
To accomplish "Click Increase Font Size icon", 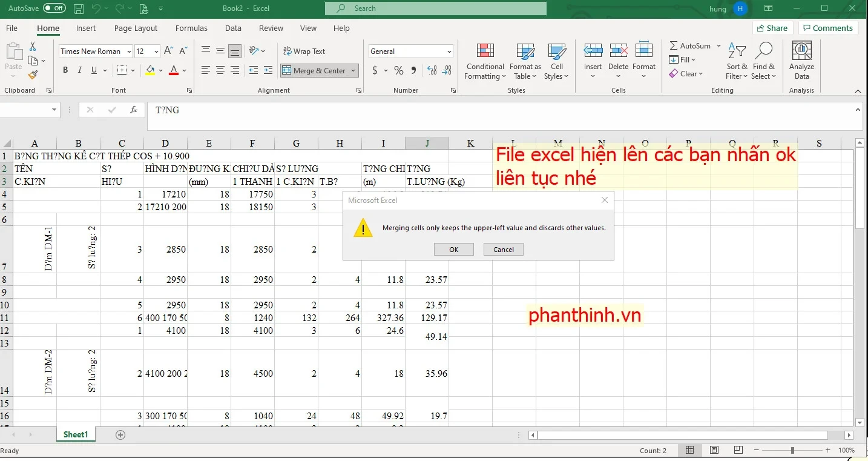I will point(169,51).
